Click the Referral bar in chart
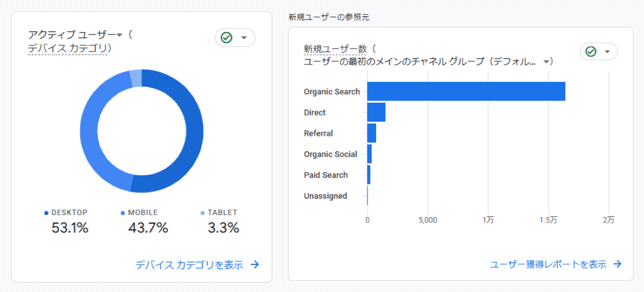644x292 pixels. tap(372, 133)
